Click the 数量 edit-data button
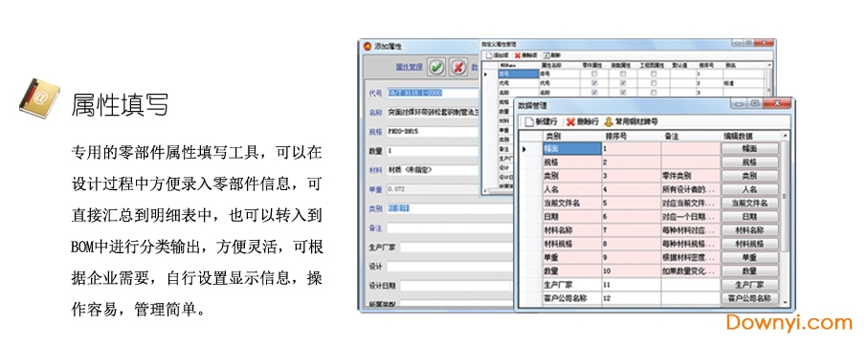The height and width of the screenshot is (345, 868). [x=749, y=270]
